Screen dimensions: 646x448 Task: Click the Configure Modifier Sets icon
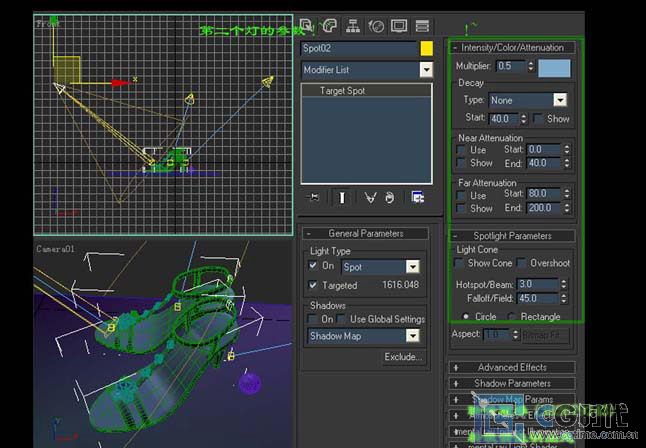417,198
